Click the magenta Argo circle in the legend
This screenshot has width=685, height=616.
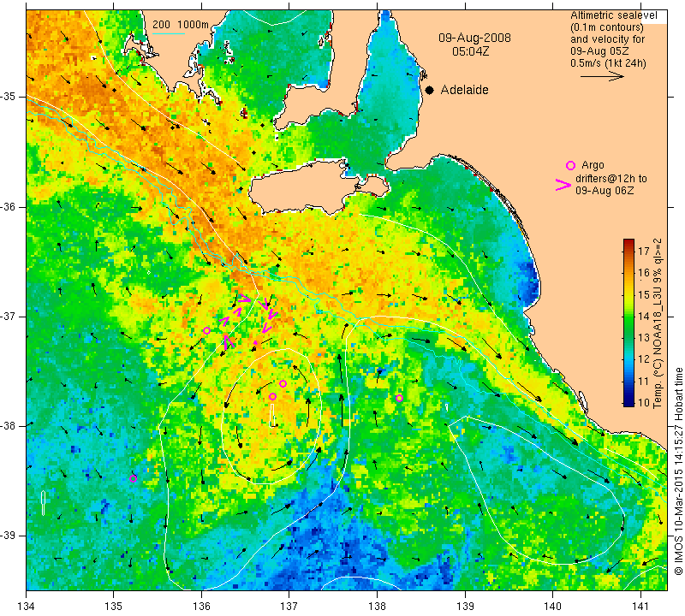[x=570, y=165]
